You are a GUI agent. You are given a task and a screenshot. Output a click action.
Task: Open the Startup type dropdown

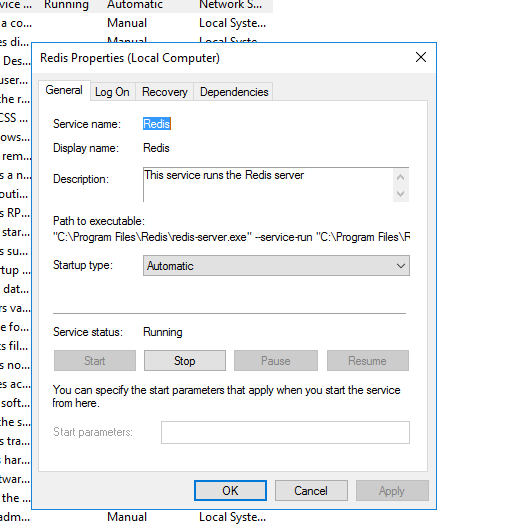(x=276, y=266)
